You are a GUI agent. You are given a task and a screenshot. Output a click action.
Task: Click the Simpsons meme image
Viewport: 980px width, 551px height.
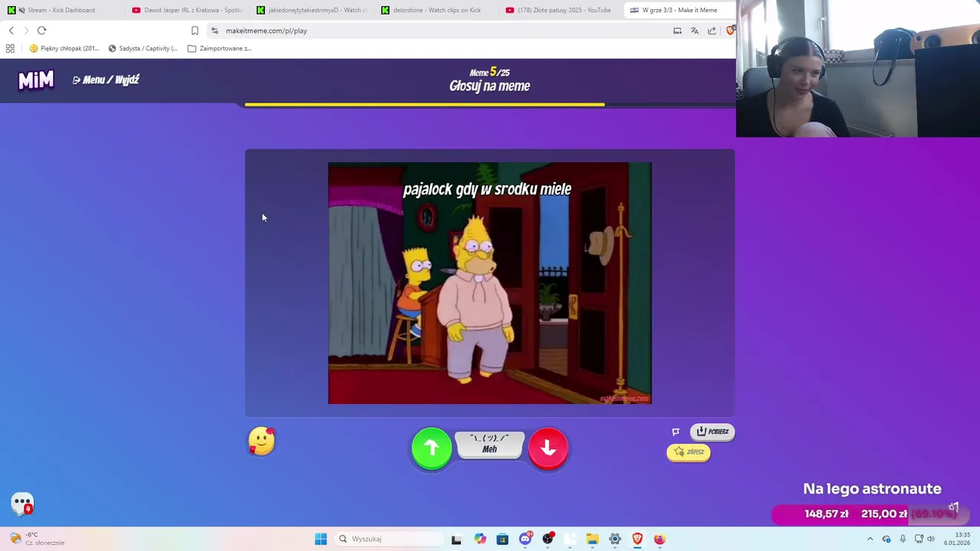pyautogui.click(x=490, y=283)
